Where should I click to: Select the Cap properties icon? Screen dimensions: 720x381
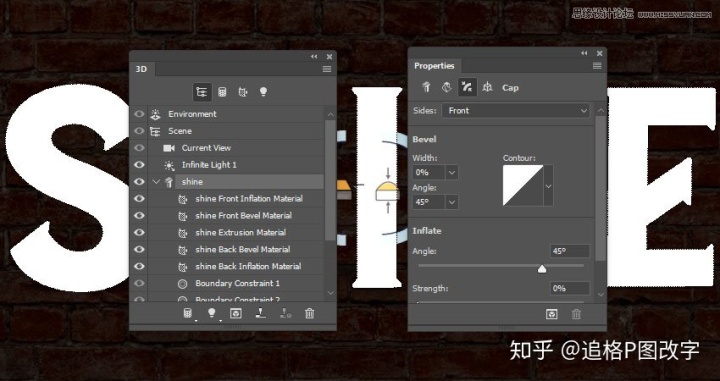coord(467,87)
